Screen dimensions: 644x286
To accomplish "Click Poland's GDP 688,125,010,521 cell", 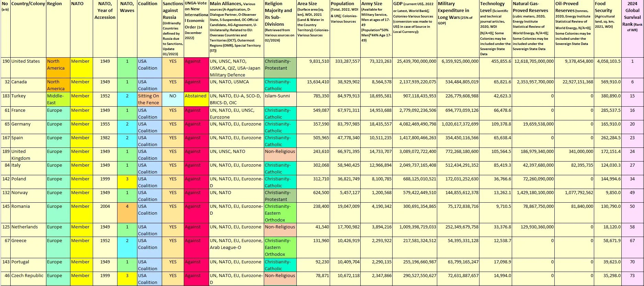I will (415, 182).
